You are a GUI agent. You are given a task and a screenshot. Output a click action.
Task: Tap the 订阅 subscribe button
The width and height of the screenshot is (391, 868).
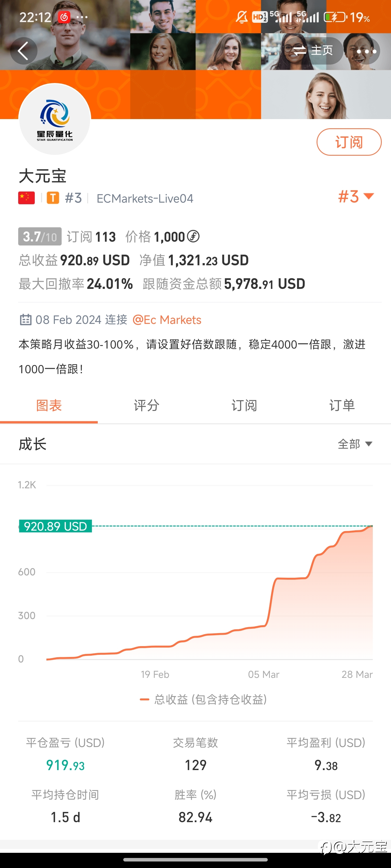(x=349, y=142)
